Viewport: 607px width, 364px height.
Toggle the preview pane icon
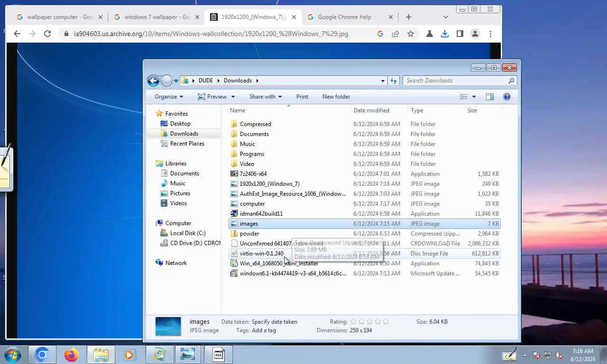(490, 97)
